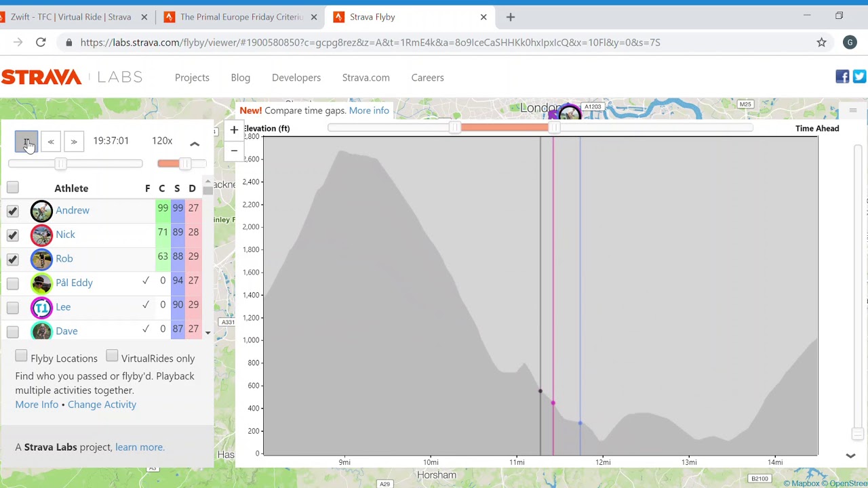Click Andrew's profile avatar
The height and width of the screenshot is (488, 868).
coord(41,211)
